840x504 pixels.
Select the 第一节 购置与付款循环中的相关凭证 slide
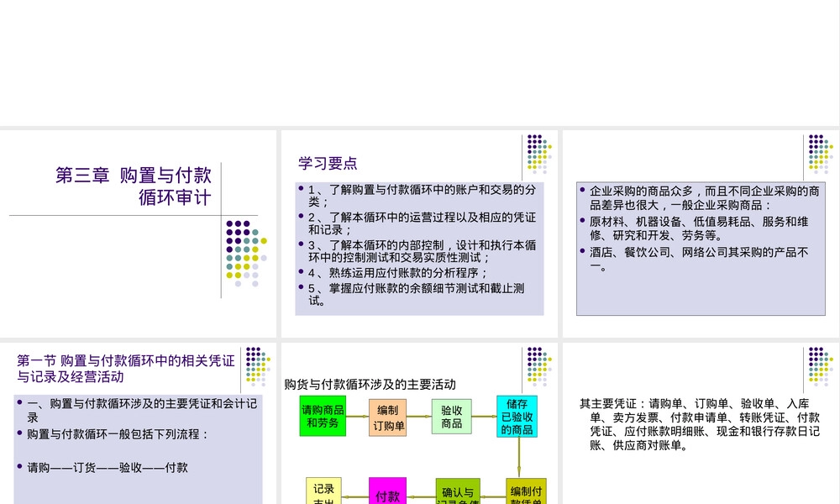[138, 423]
